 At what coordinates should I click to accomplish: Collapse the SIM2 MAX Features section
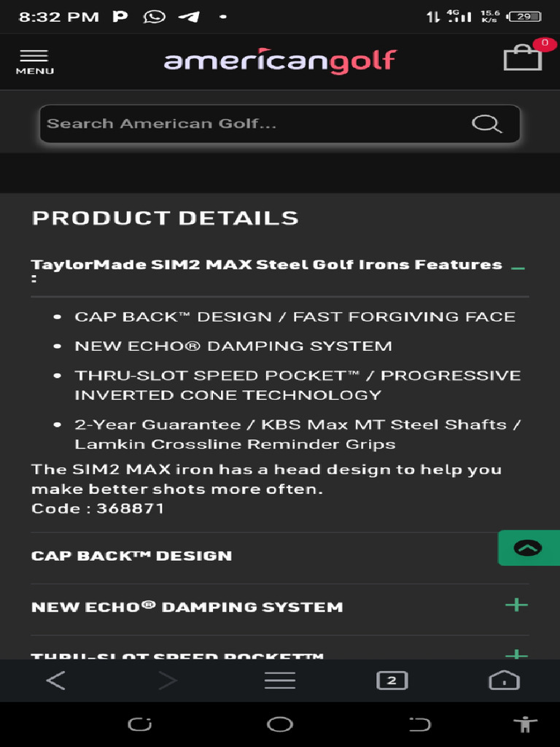pyautogui.click(x=518, y=268)
